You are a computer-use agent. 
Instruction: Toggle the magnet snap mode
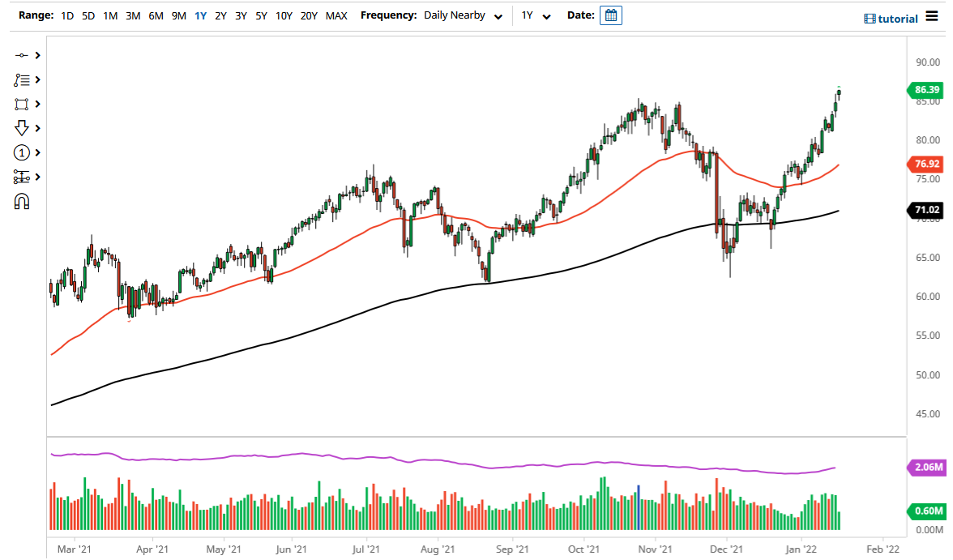click(23, 201)
